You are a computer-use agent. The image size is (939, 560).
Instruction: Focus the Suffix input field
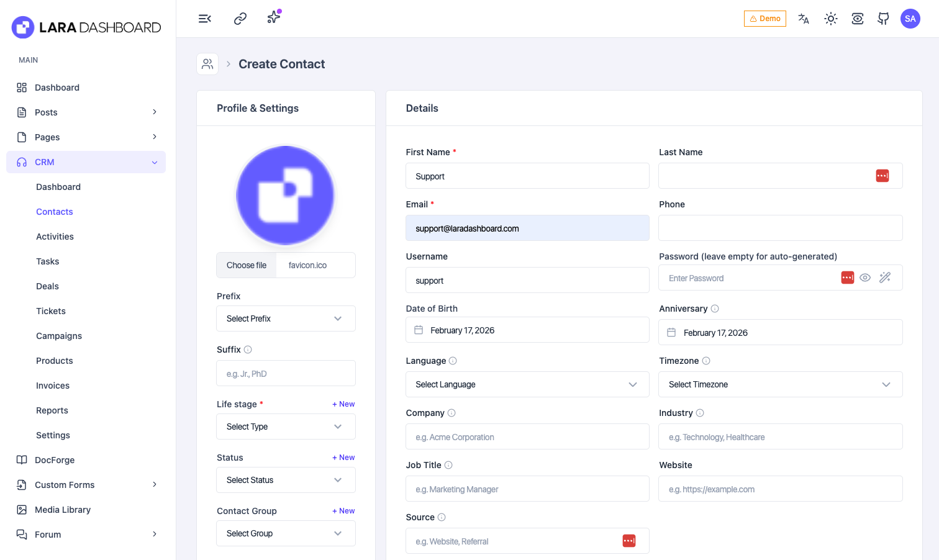(286, 374)
